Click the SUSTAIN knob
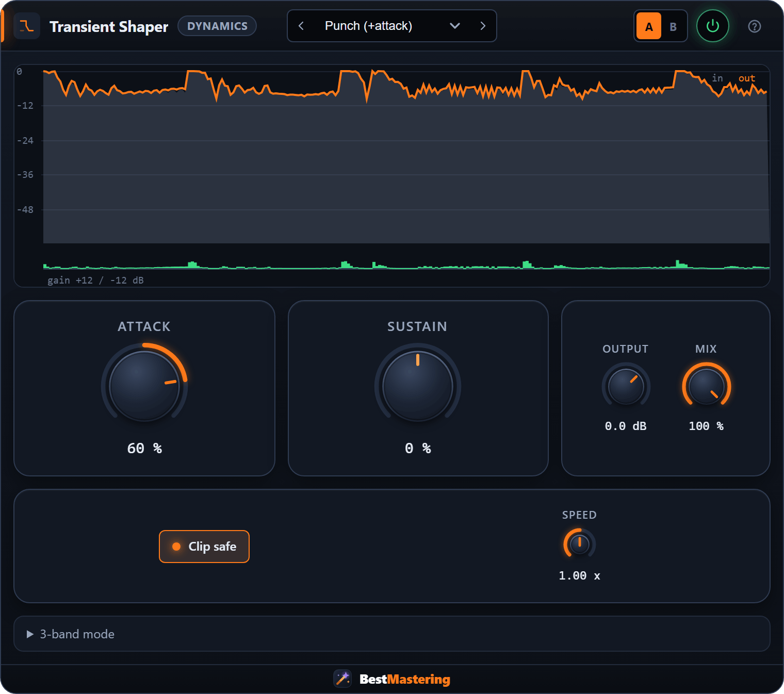 tap(418, 386)
